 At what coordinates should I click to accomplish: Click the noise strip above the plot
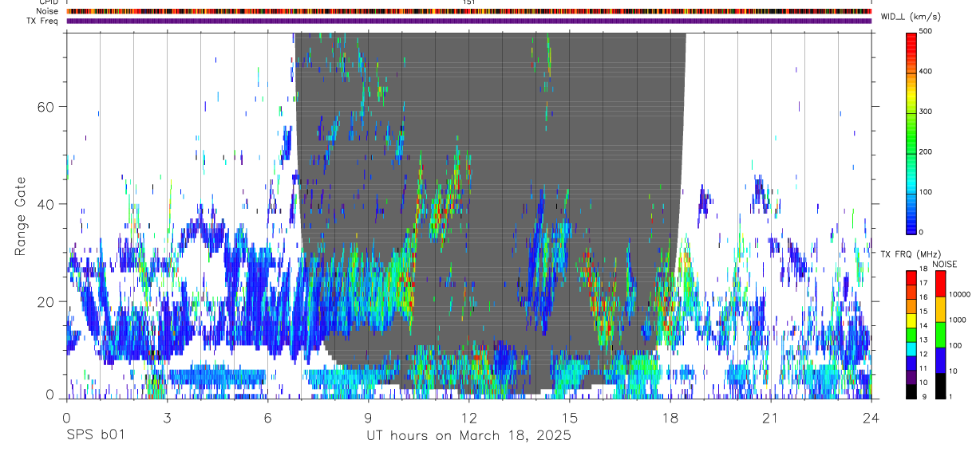pyautogui.click(x=469, y=11)
